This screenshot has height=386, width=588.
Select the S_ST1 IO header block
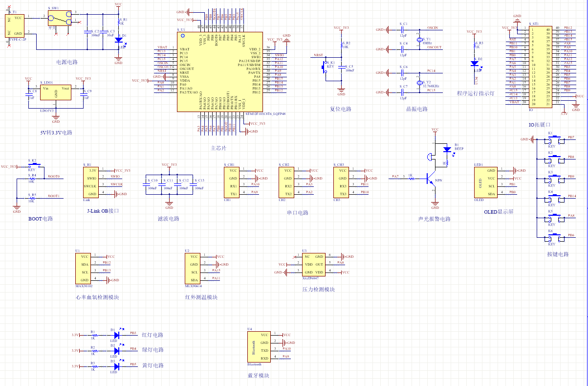pyautogui.click(x=540, y=66)
